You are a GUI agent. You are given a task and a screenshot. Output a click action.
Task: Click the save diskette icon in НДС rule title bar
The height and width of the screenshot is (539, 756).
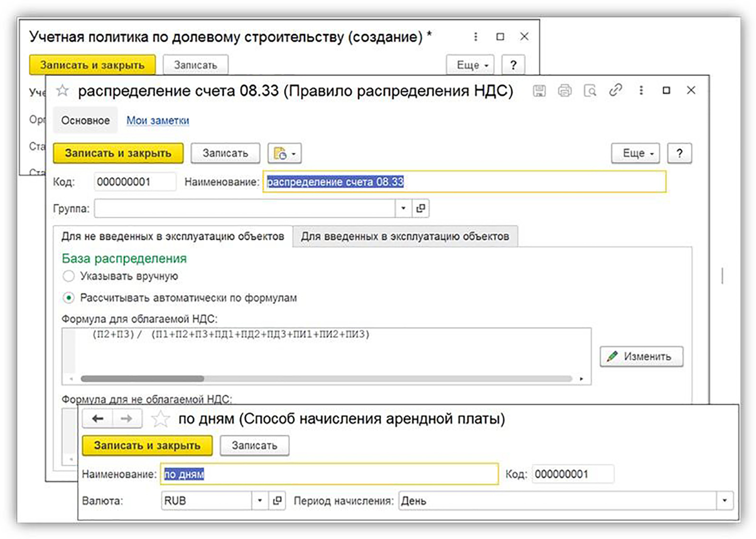(539, 90)
